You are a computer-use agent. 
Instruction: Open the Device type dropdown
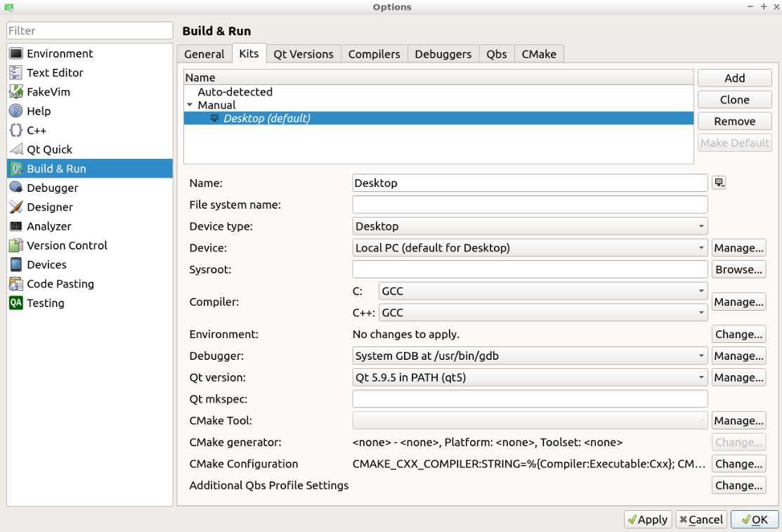pyautogui.click(x=530, y=226)
